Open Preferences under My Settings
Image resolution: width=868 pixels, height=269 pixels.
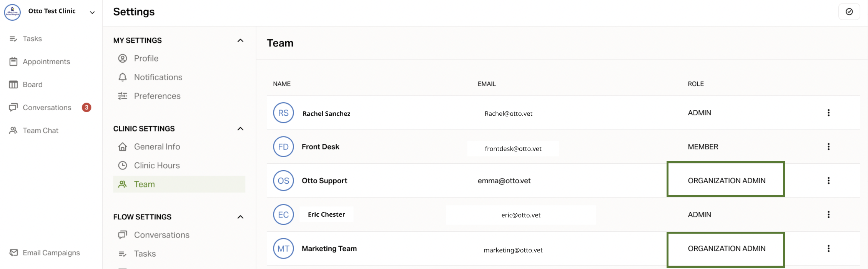pos(157,96)
